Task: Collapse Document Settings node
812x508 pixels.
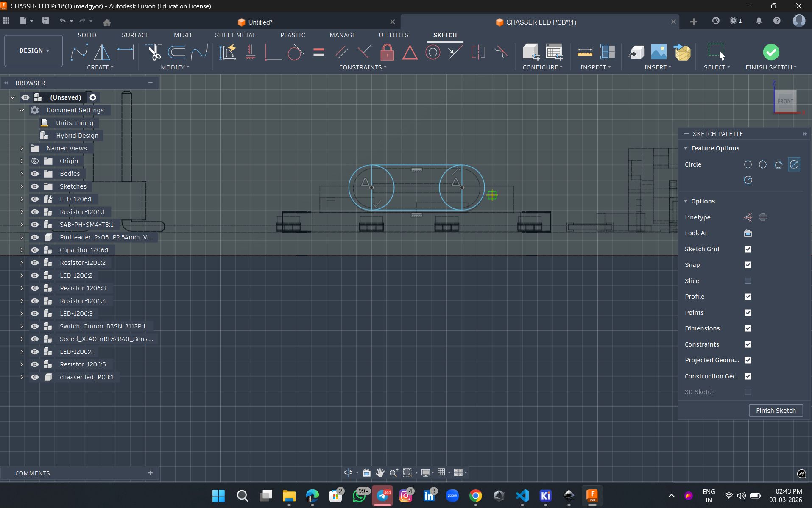Action: click(x=22, y=110)
